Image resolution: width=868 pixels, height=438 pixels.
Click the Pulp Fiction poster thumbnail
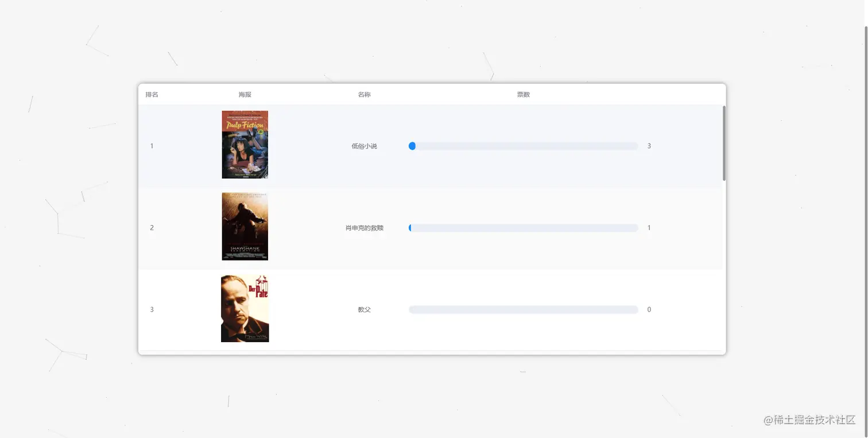pyautogui.click(x=245, y=145)
